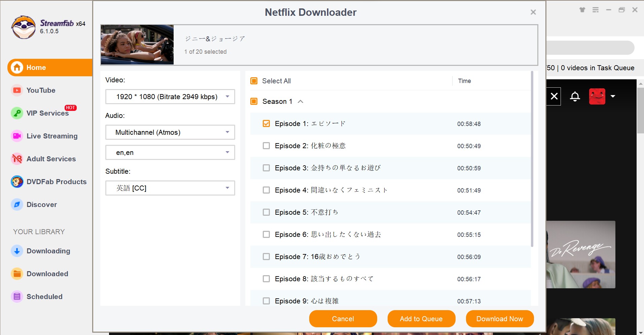Open the Video resolution dropdown
Screen dimensions: 644x335
(x=170, y=97)
